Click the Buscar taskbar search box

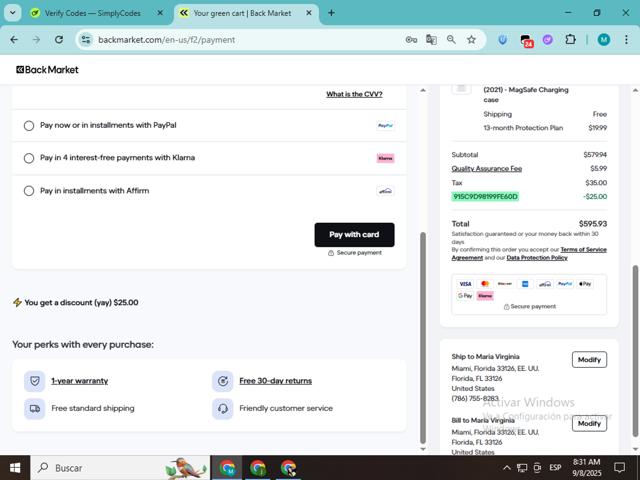coord(120,468)
